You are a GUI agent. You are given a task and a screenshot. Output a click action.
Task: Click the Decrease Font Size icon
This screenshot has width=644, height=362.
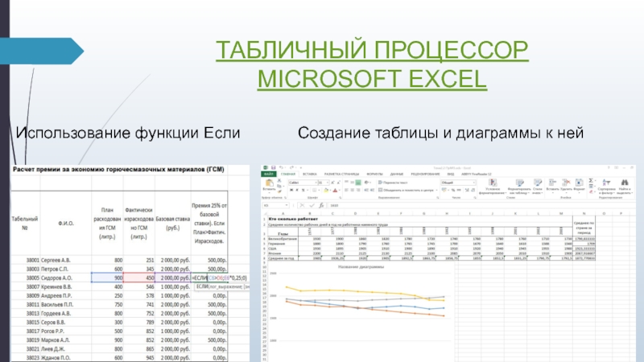[x=338, y=183]
